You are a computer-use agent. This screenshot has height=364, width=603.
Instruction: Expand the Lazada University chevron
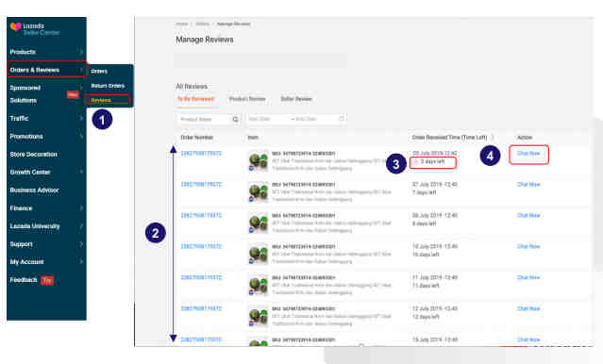(81, 226)
